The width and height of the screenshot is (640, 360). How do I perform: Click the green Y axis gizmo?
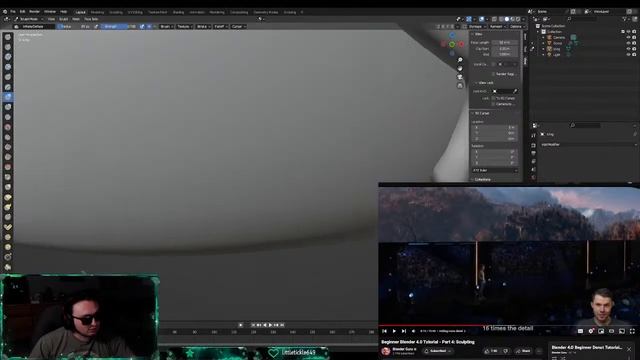(452, 44)
